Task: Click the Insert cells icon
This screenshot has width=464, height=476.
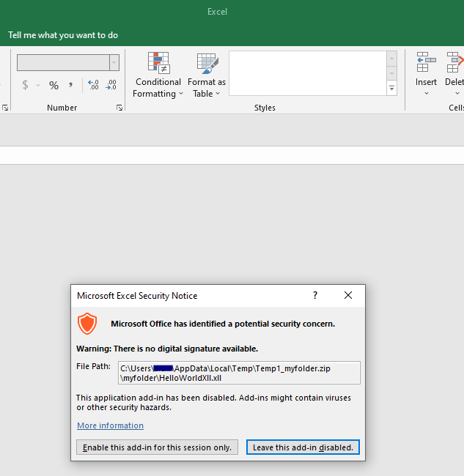Action: [x=426, y=62]
